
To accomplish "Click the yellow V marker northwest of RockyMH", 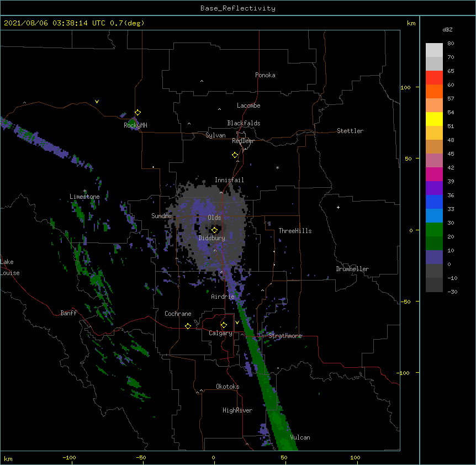I will tap(97, 102).
